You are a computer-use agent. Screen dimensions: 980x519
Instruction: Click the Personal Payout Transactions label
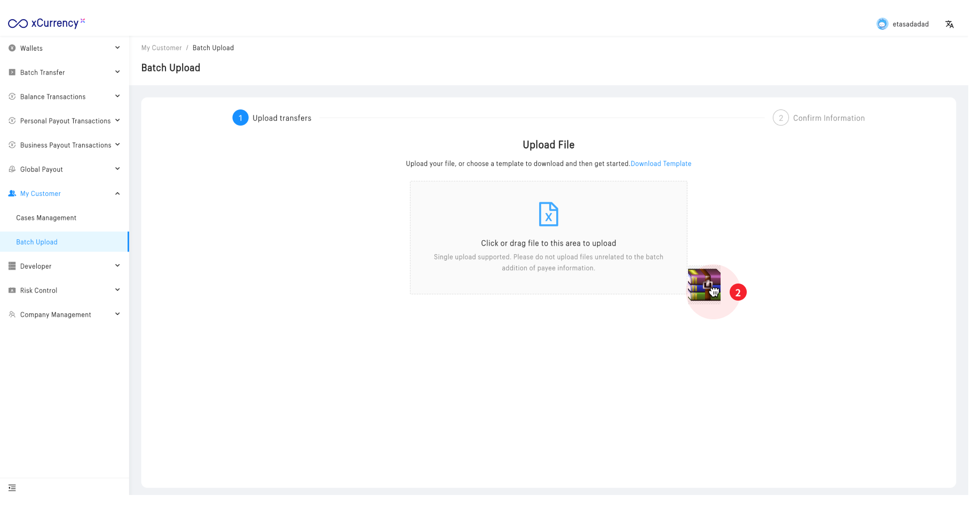pyautogui.click(x=66, y=121)
